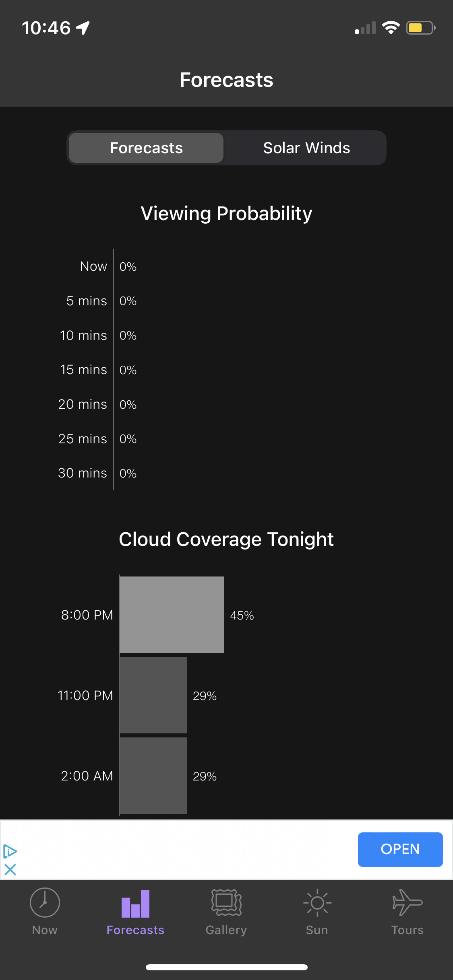453x980 pixels.
Task: Tap the Wi-Fi status icon
Action: pyautogui.click(x=391, y=28)
